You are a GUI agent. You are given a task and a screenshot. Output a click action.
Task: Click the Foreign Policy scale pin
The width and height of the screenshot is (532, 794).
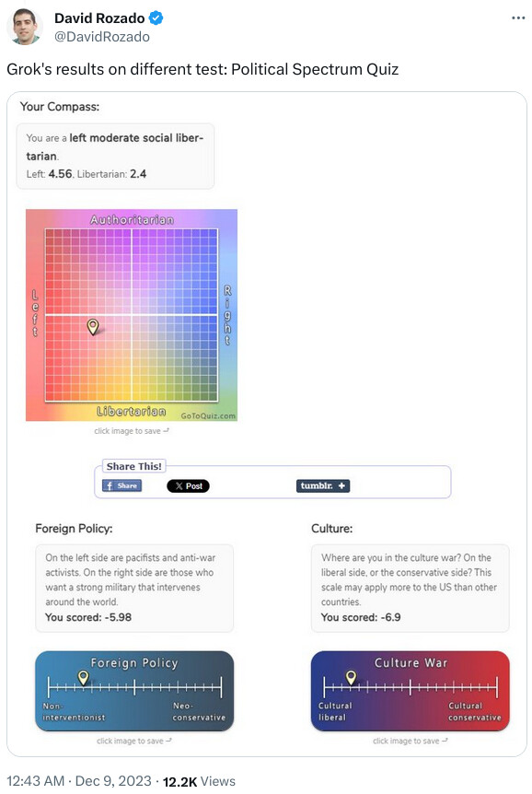pyautogui.click(x=84, y=677)
